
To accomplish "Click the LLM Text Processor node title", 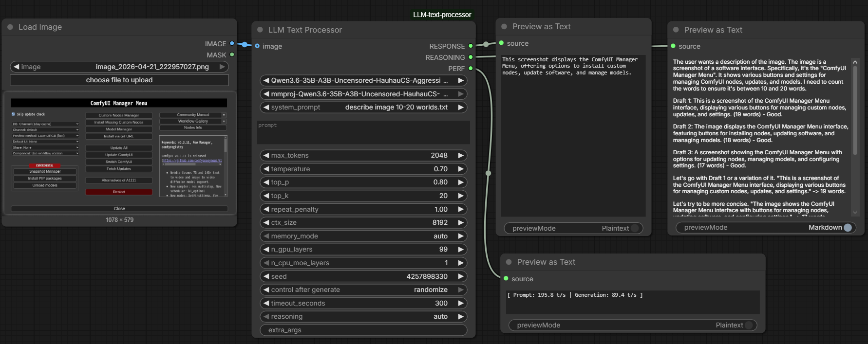I will click(x=305, y=30).
